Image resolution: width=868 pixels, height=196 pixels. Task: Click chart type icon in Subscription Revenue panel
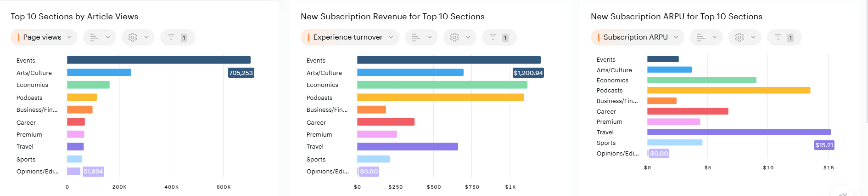[416, 37]
